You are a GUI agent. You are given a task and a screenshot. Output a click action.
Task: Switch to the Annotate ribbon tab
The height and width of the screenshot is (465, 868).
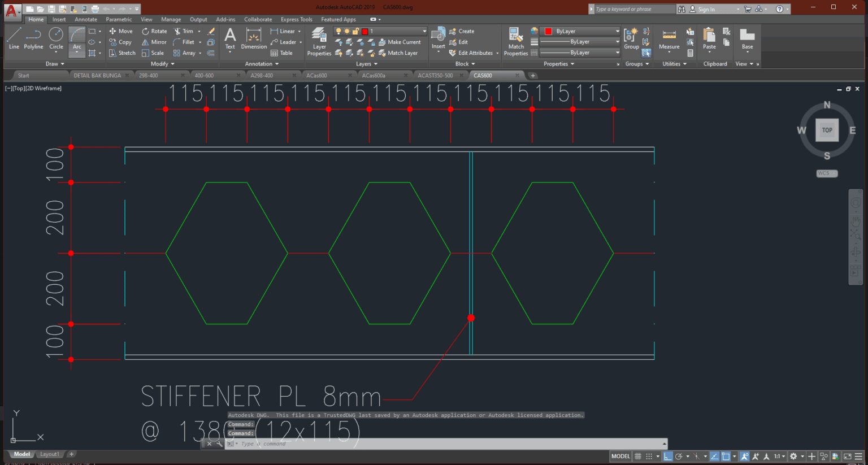pos(86,19)
